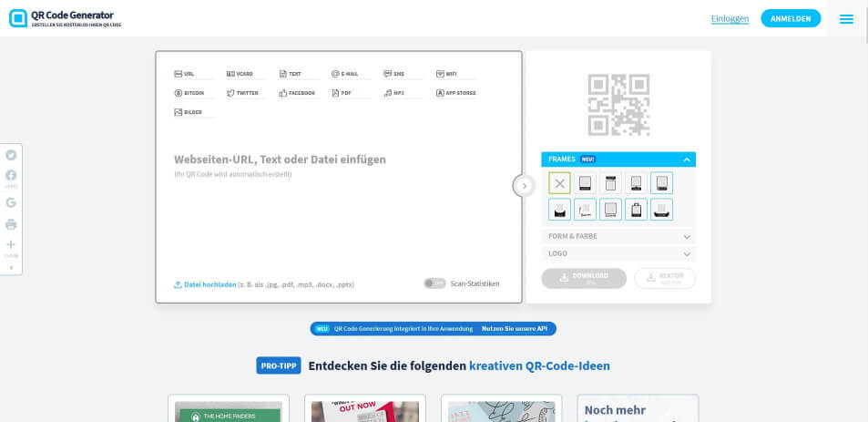Share via the Facebook sidebar icon
This screenshot has height=422, width=868.
[x=11, y=176]
